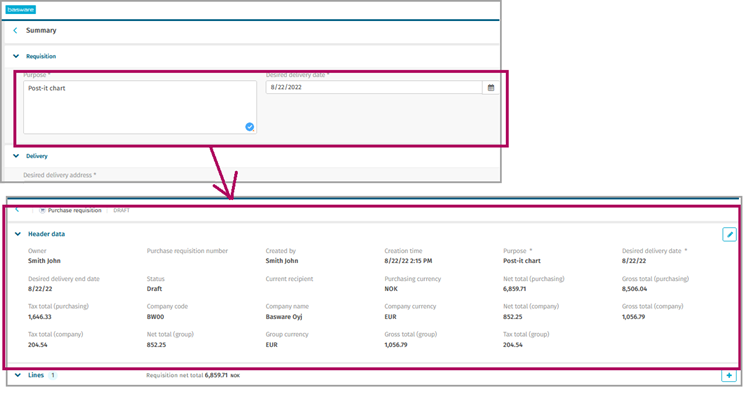Click Gross total (company) value 1,056.79
This screenshot has width=750, height=393.
pos(633,317)
